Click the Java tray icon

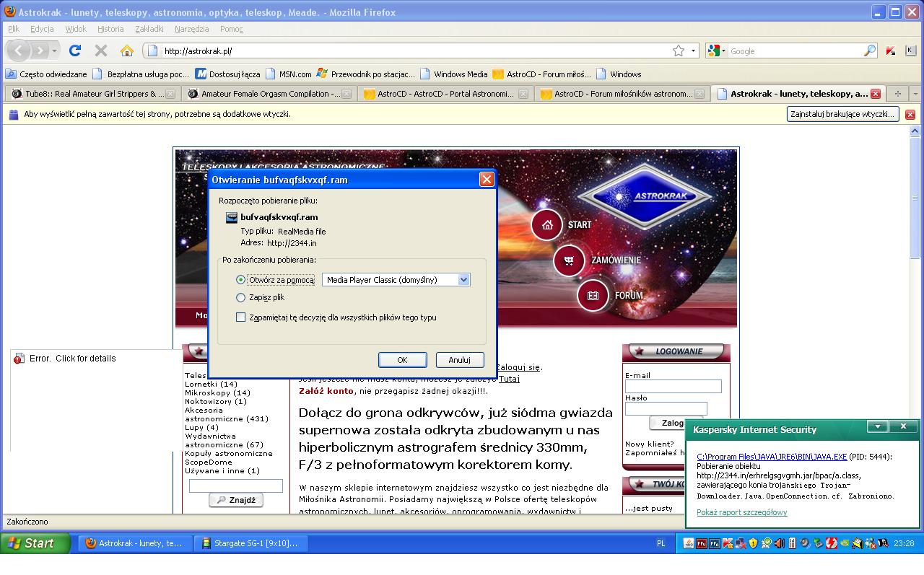coord(688,543)
